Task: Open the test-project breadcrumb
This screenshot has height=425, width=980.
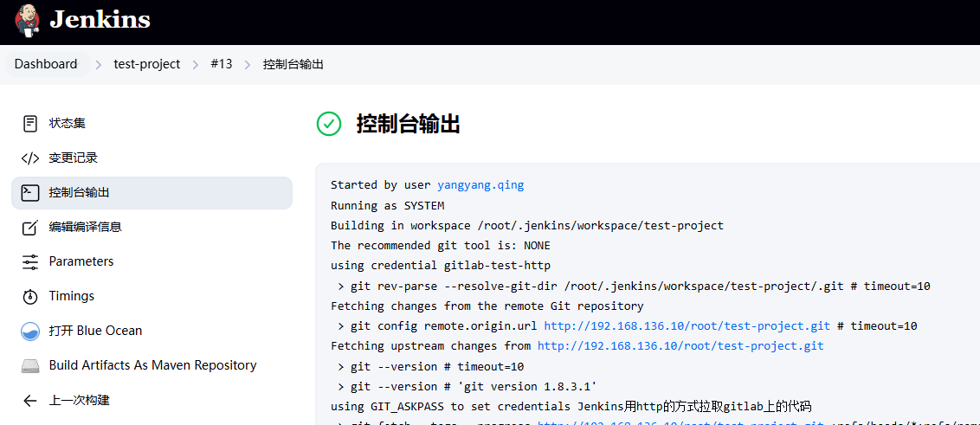Action: (147, 64)
